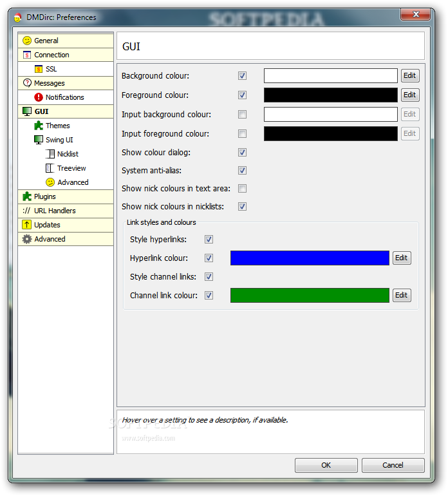Click the white Background colour swatch
The width and height of the screenshot is (448, 496).
[331, 76]
